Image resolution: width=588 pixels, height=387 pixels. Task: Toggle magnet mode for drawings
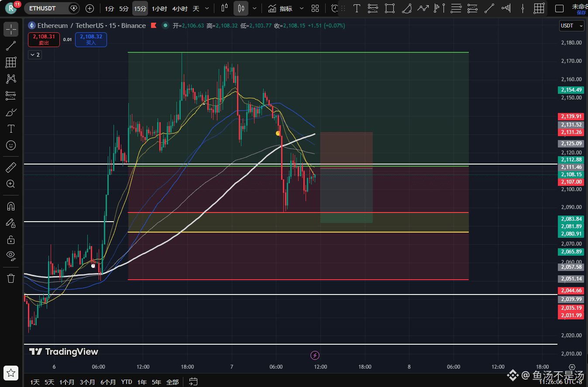[x=11, y=206]
